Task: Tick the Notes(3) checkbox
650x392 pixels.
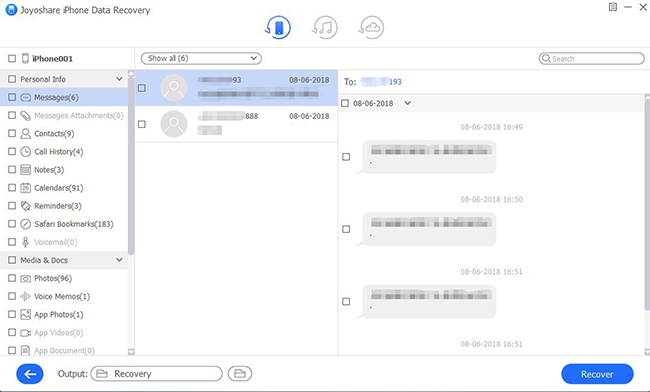Action: click(x=12, y=169)
